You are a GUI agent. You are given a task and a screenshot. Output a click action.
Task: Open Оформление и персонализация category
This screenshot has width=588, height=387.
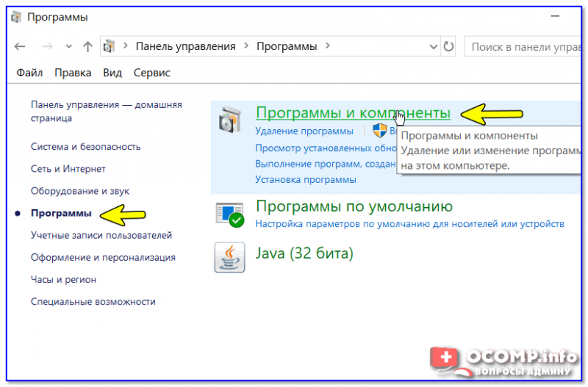click(x=103, y=257)
